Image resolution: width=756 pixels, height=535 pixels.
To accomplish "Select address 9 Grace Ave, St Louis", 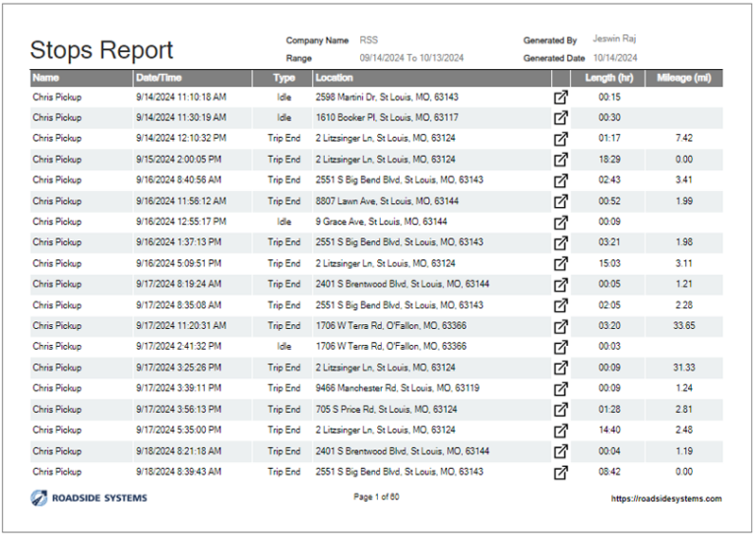I will (x=381, y=222).
